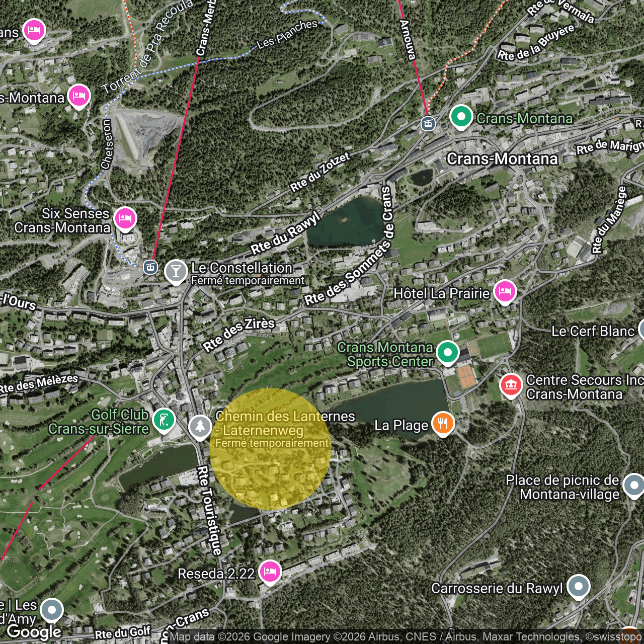This screenshot has height=644, width=644.
Task: Click the La Plage text label
Action: [x=401, y=425]
